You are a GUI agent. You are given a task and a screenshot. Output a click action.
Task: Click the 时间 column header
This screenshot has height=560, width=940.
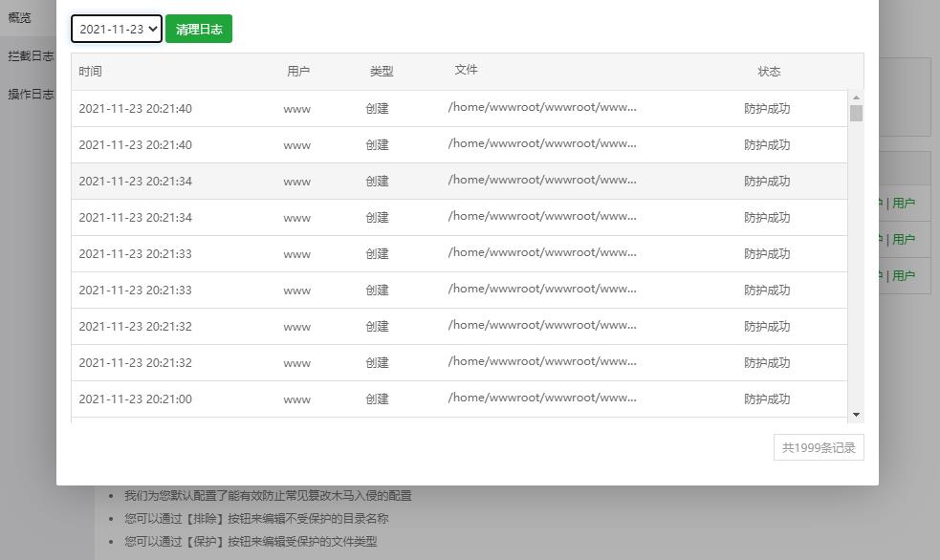91,72
